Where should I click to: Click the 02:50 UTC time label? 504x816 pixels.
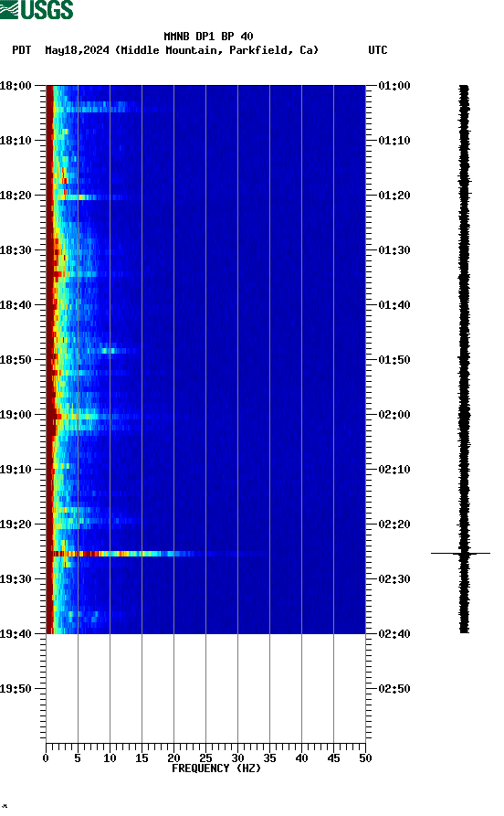click(x=394, y=689)
